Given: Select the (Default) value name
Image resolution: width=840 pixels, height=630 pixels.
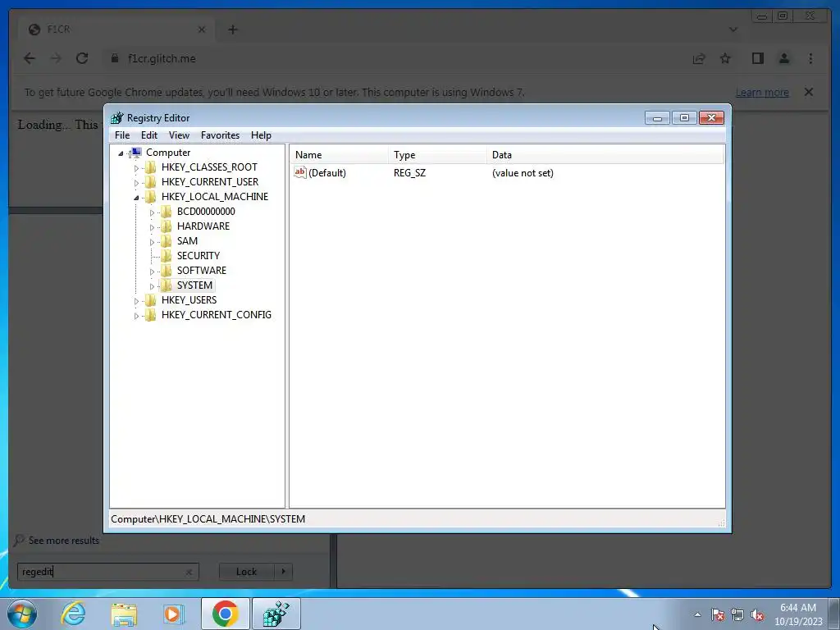Looking at the screenshot, I should [327, 173].
